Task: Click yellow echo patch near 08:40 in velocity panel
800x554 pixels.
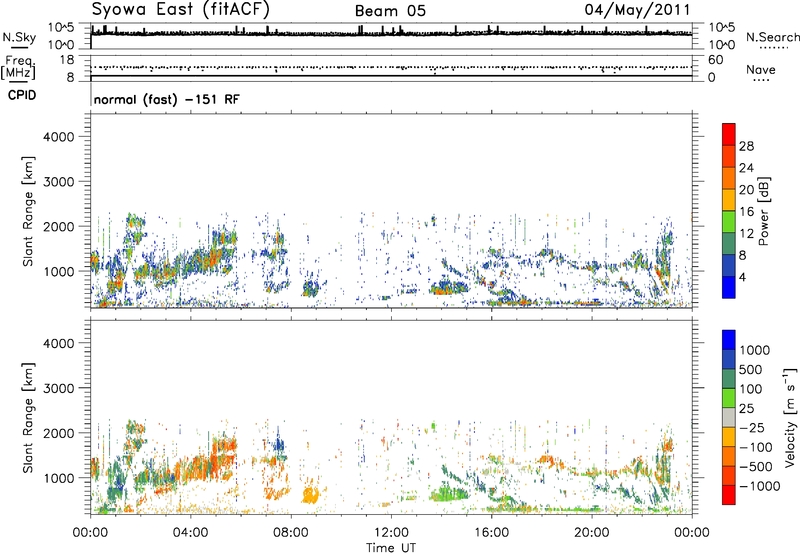Action: click(310, 495)
